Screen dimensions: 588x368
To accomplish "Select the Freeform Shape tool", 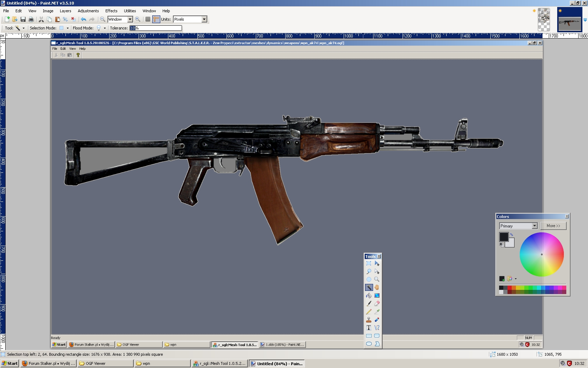I will pos(377,344).
